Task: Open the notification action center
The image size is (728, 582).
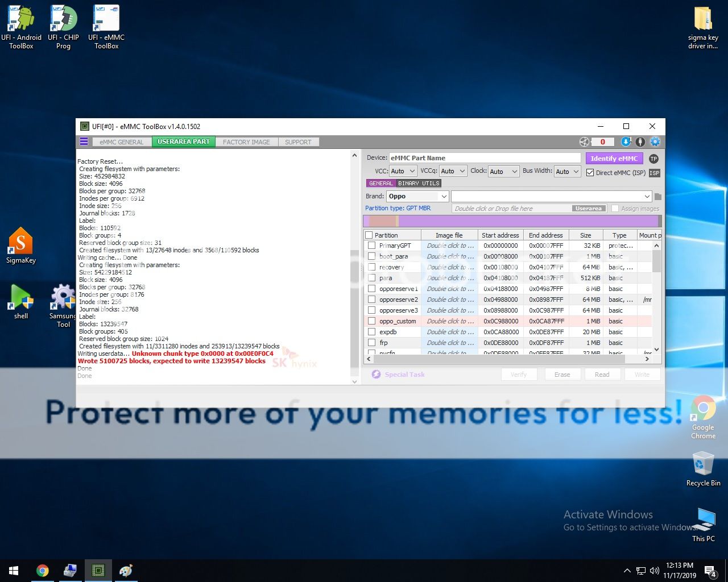Action: pos(710,571)
